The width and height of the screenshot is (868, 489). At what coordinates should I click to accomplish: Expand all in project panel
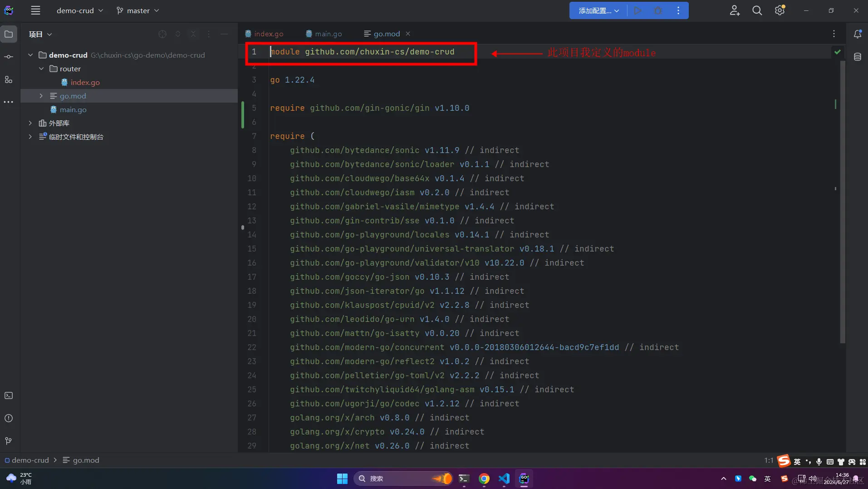click(x=178, y=34)
